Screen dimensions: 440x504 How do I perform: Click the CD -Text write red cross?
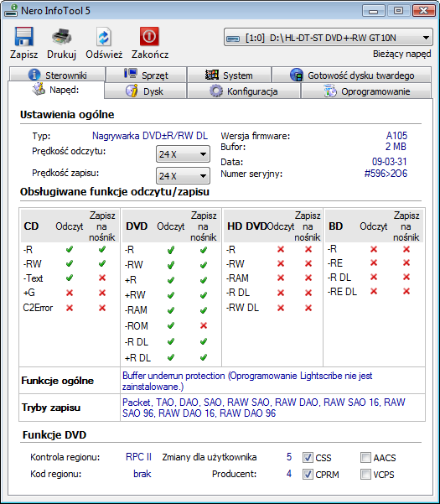pos(102,278)
